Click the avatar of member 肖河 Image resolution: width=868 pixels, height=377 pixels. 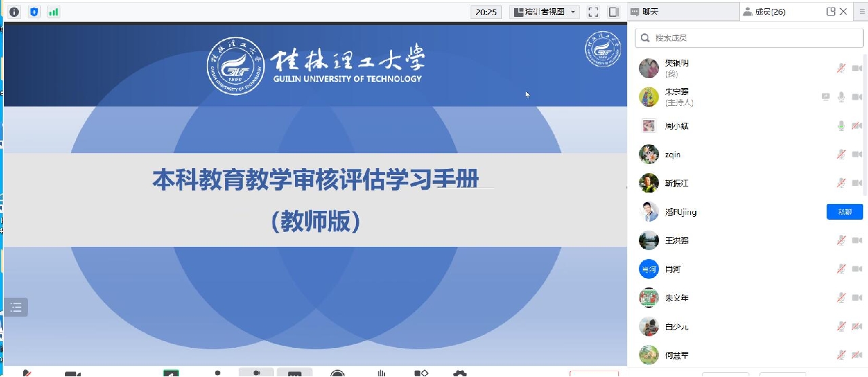pyautogui.click(x=649, y=269)
